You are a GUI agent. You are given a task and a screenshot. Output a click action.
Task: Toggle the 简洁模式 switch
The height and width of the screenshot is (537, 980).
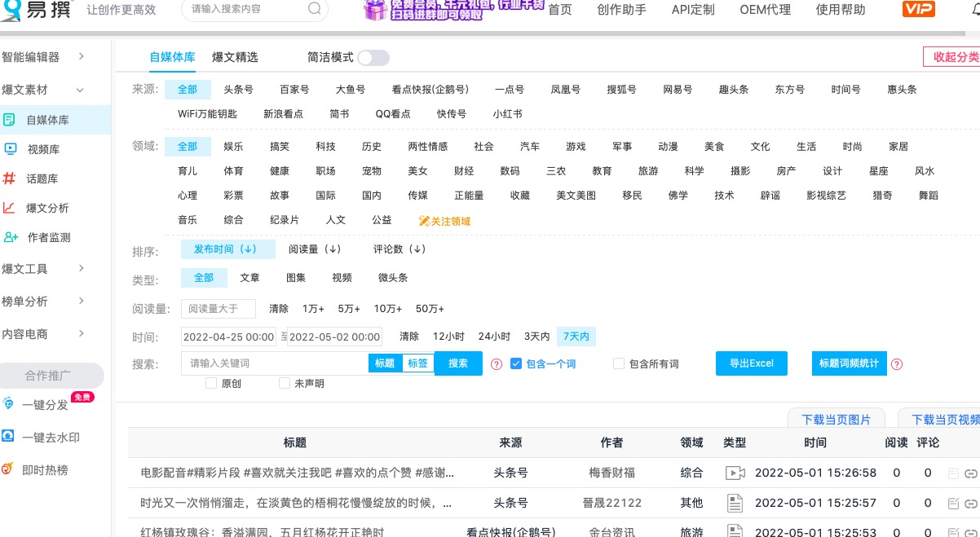pyautogui.click(x=373, y=58)
